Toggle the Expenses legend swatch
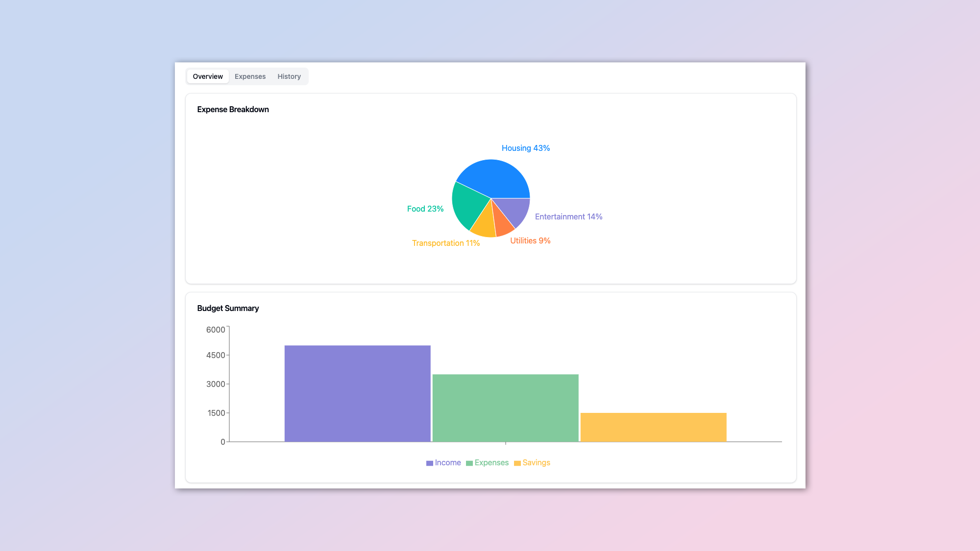The width and height of the screenshot is (980, 551). click(x=469, y=463)
